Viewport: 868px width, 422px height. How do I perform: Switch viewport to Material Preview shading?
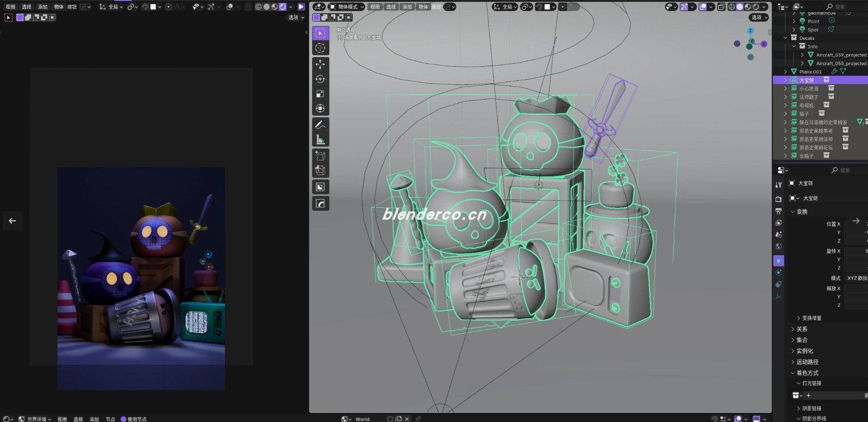(748, 7)
